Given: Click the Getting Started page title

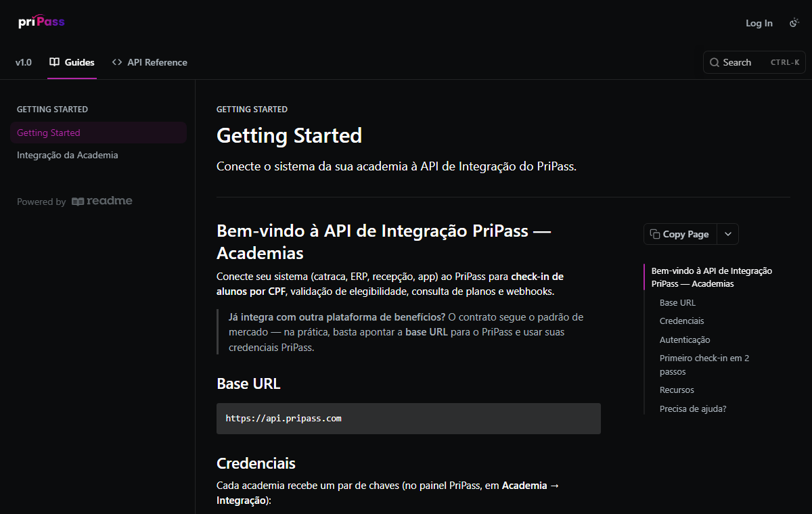Looking at the screenshot, I should [x=289, y=135].
